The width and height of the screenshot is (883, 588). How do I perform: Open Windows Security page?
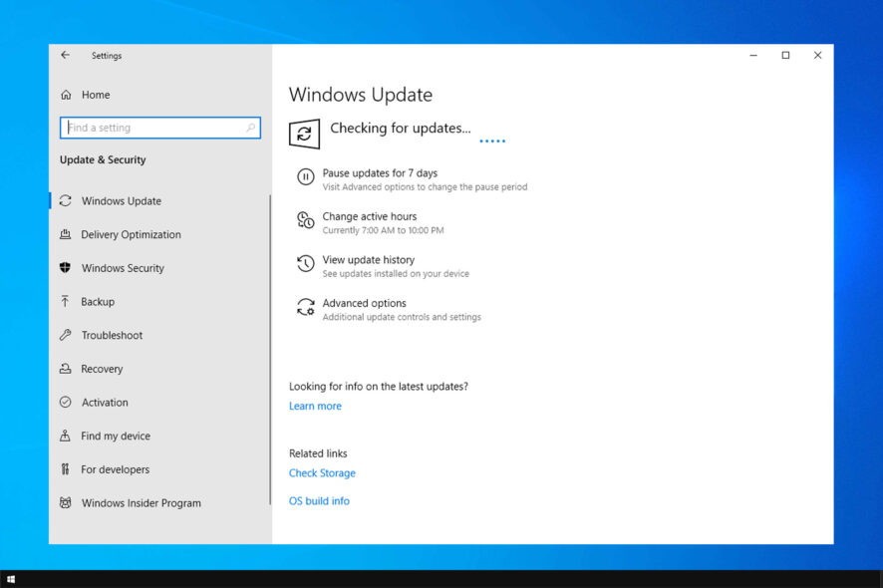[x=123, y=268]
